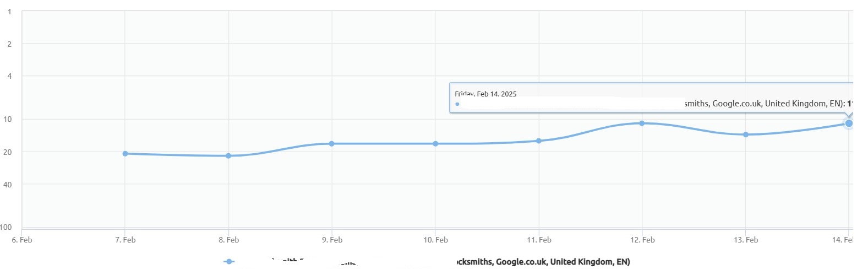Viewport: 868px width, 280px height.
Task: Select the 9 Feb data point
Action: pos(331,144)
